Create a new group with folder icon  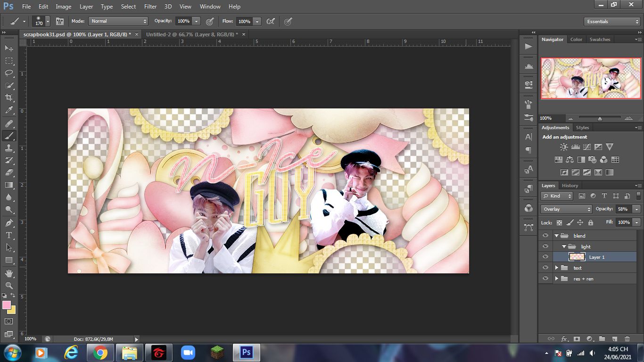602,339
